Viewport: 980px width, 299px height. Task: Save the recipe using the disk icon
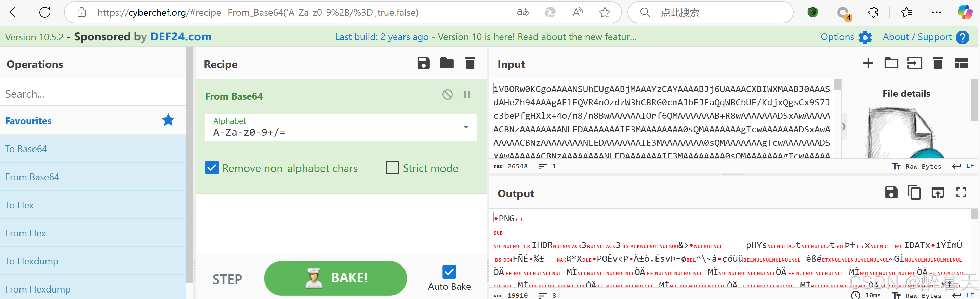pyautogui.click(x=423, y=63)
